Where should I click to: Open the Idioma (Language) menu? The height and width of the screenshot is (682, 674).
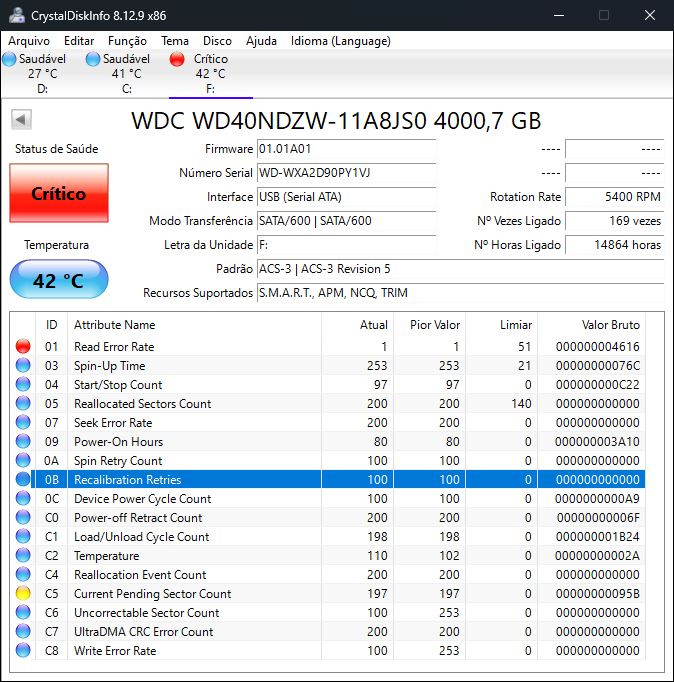(340, 41)
